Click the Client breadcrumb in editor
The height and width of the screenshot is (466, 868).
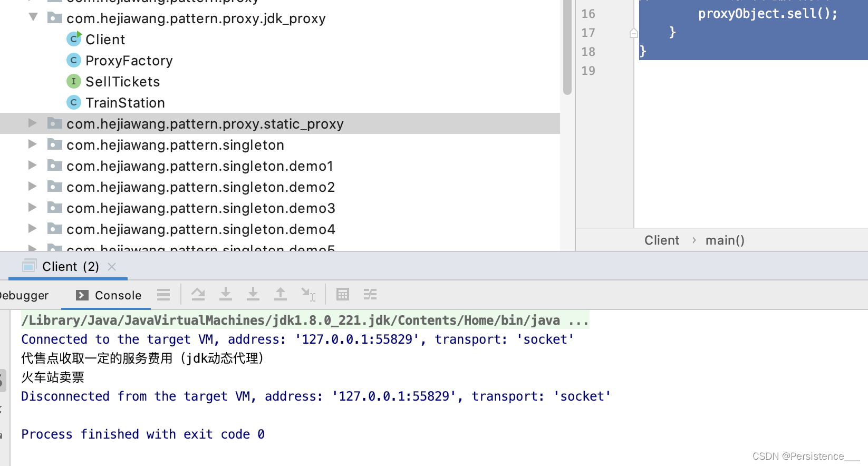pyautogui.click(x=662, y=240)
